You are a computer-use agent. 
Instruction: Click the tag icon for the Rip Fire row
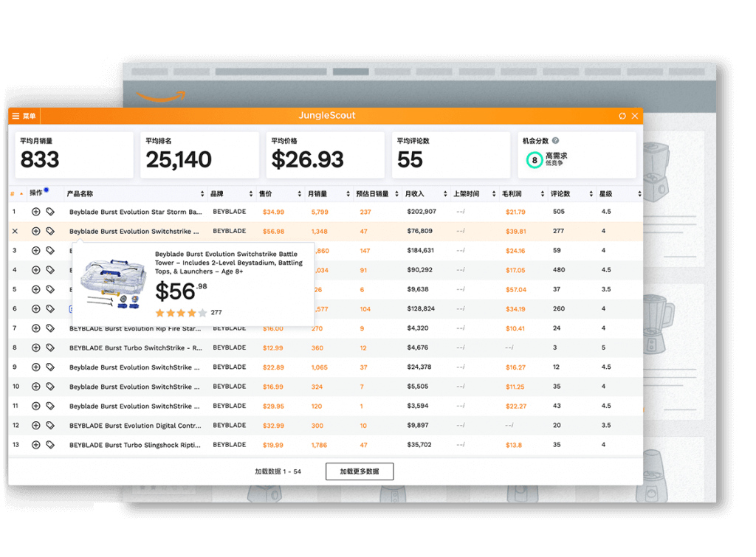[50, 328]
